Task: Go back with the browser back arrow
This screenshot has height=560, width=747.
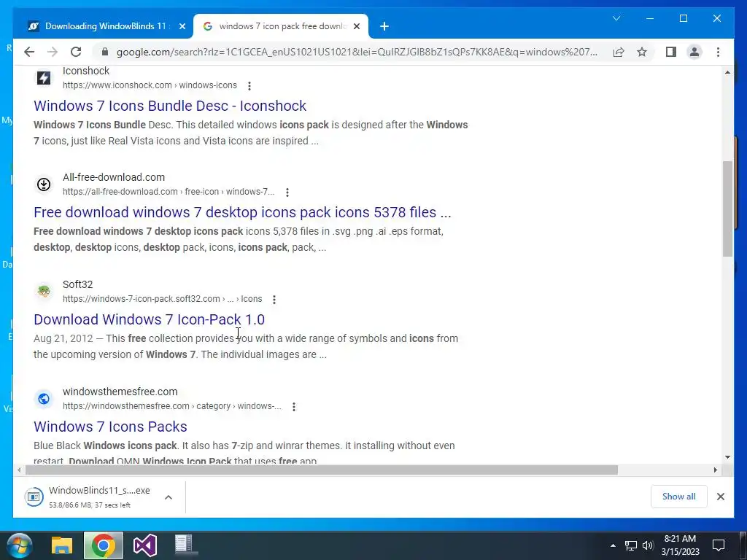Action: tap(29, 52)
